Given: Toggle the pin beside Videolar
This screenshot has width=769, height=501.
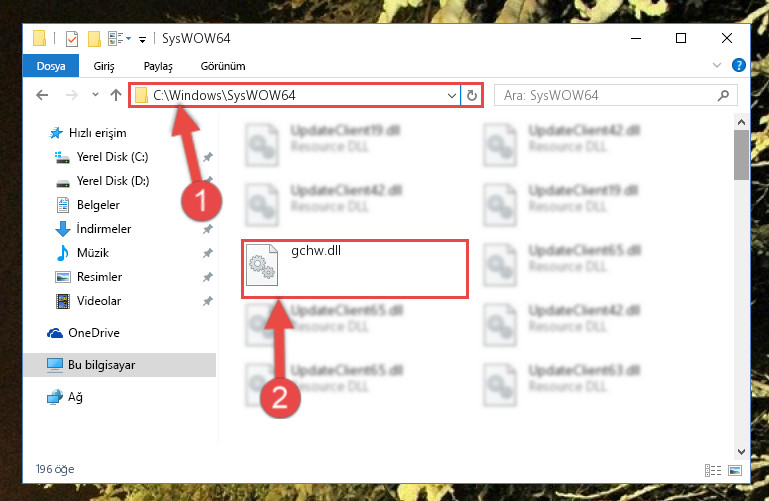Looking at the screenshot, I should tap(208, 301).
